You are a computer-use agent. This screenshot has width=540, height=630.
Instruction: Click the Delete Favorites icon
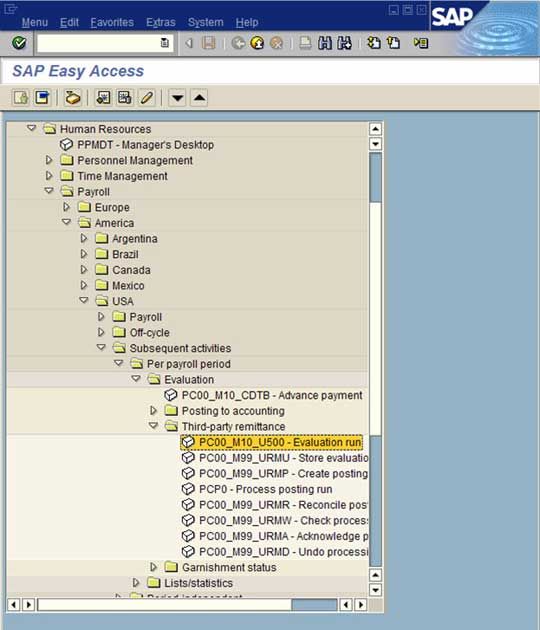click(x=125, y=98)
